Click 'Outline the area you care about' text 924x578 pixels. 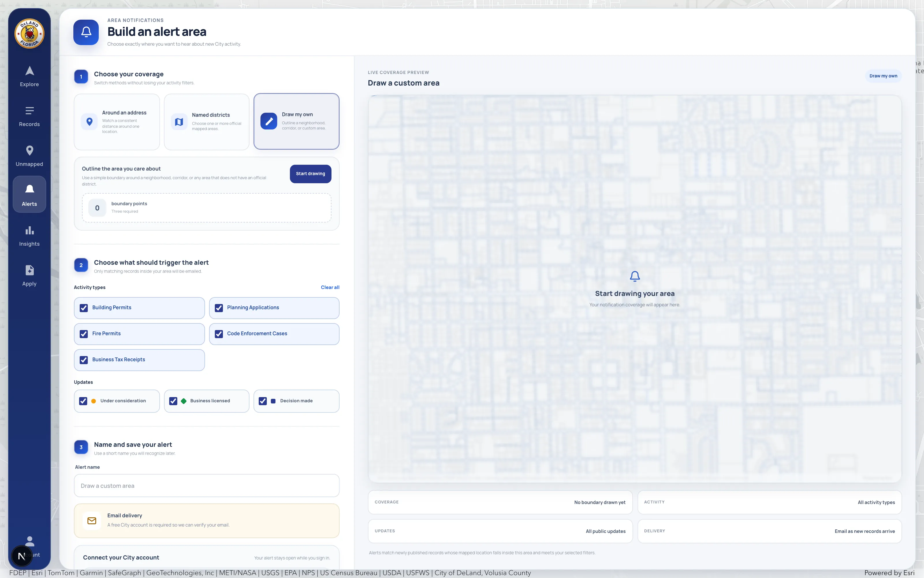click(x=121, y=169)
